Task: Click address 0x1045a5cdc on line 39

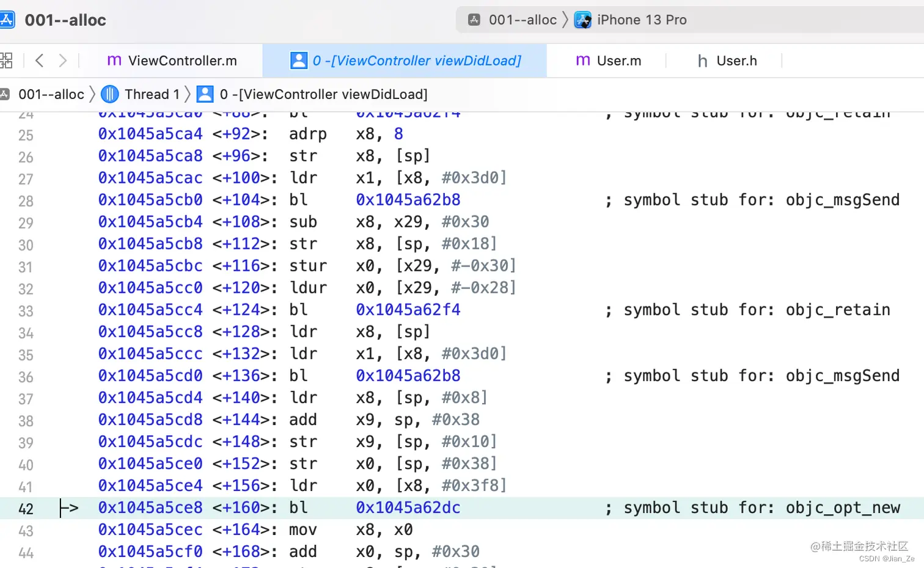Action: click(x=150, y=441)
